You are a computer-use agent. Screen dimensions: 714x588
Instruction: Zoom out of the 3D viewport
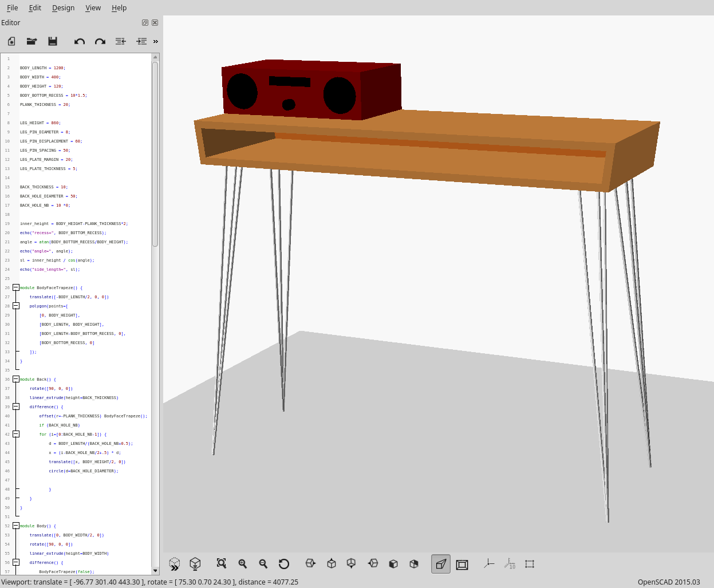coord(263,563)
